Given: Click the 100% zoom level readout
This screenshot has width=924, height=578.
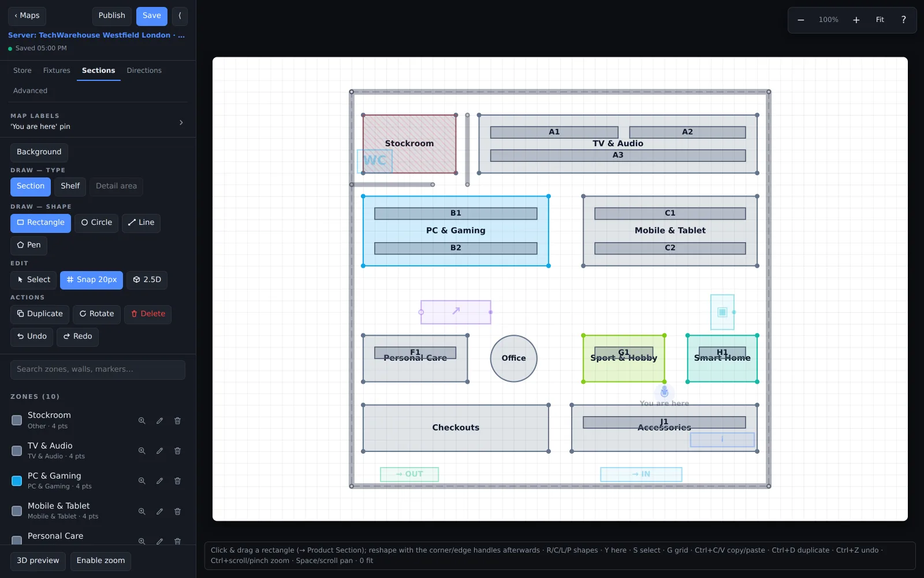Looking at the screenshot, I should pyautogui.click(x=829, y=20).
